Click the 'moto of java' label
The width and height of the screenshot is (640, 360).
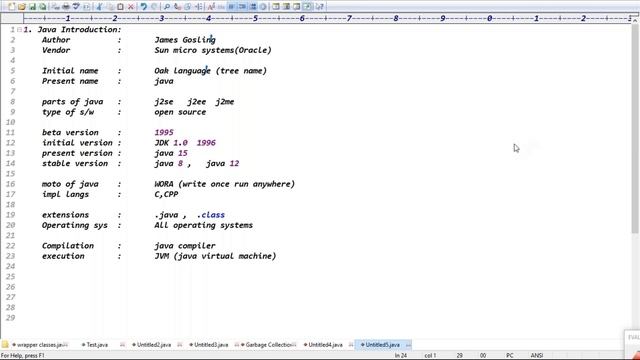click(70, 184)
